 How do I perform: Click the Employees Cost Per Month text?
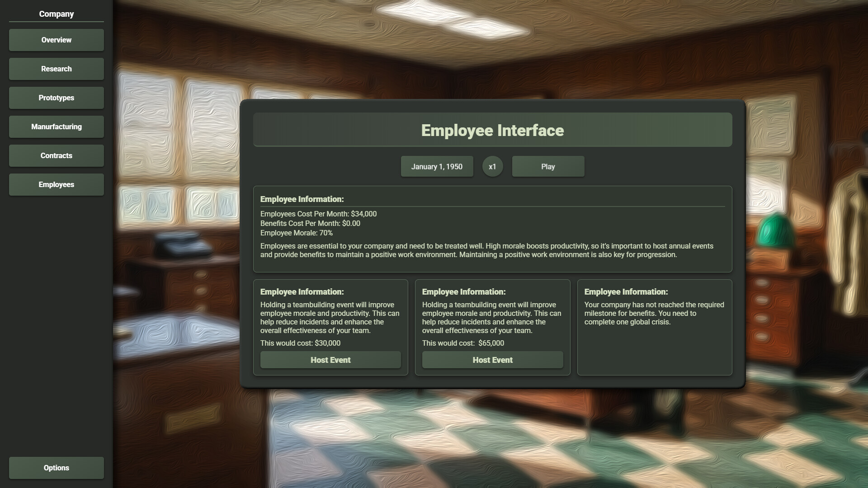click(318, 214)
